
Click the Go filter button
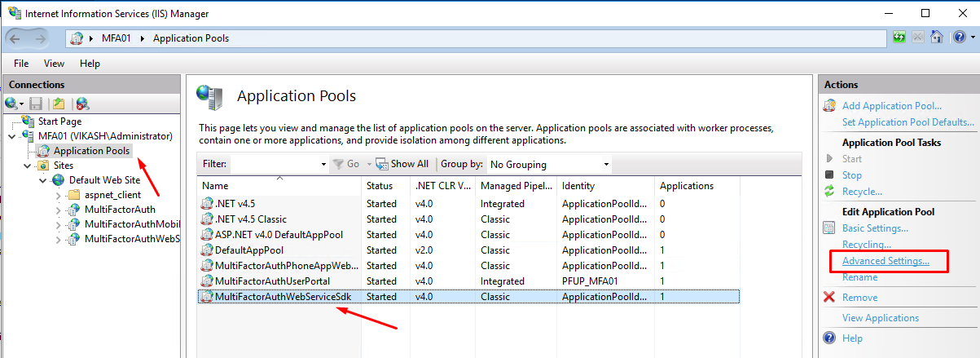tap(345, 164)
